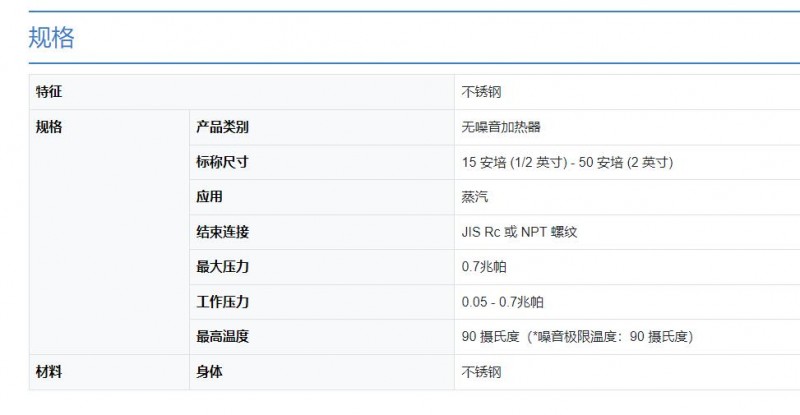Select the 规格 group header cell
Image resolution: width=800 pixels, height=415 pixels.
click(109, 232)
